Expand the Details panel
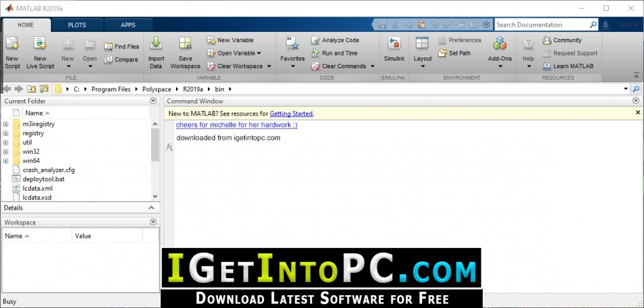The width and height of the screenshot is (644, 308). point(152,208)
